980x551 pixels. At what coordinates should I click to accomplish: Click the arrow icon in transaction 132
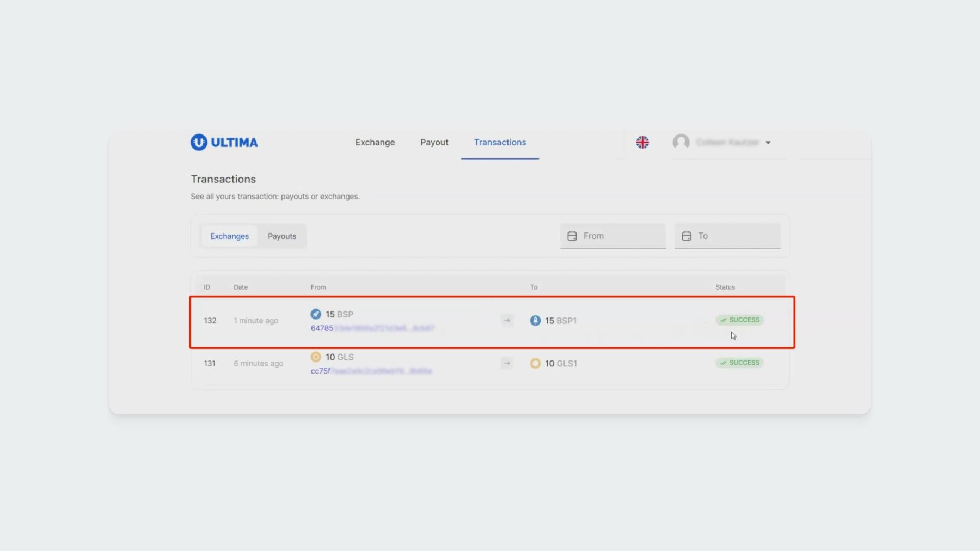(507, 320)
